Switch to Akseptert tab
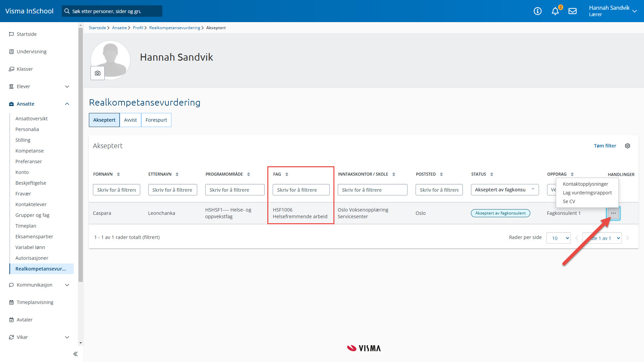Image resolution: width=644 pixels, height=362 pixels. point(104,120)
